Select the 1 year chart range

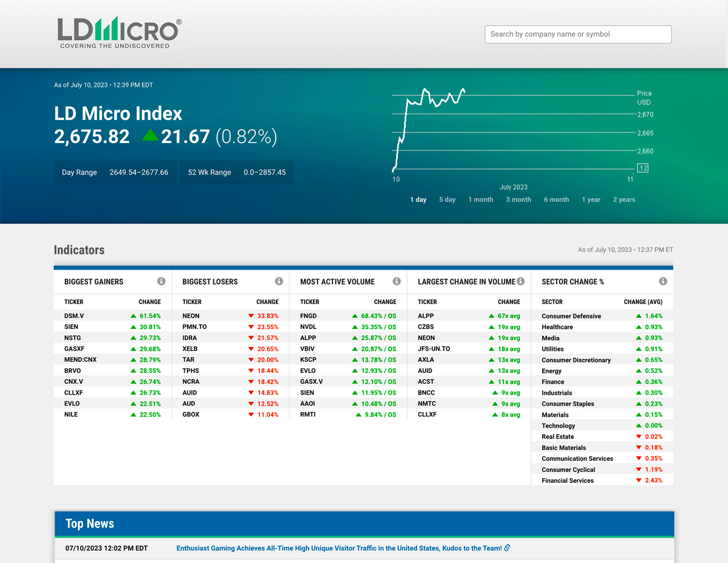(x=591, y=200)
